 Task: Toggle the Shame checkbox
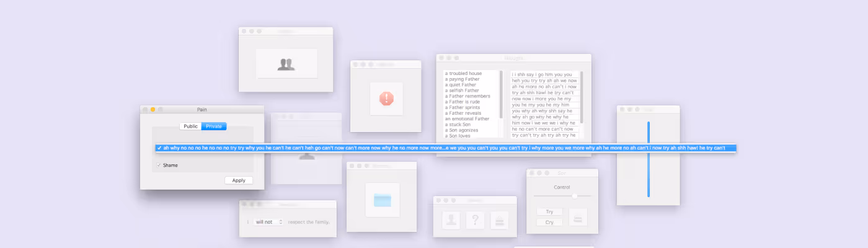pyautogui.click(x=159, y=166)
